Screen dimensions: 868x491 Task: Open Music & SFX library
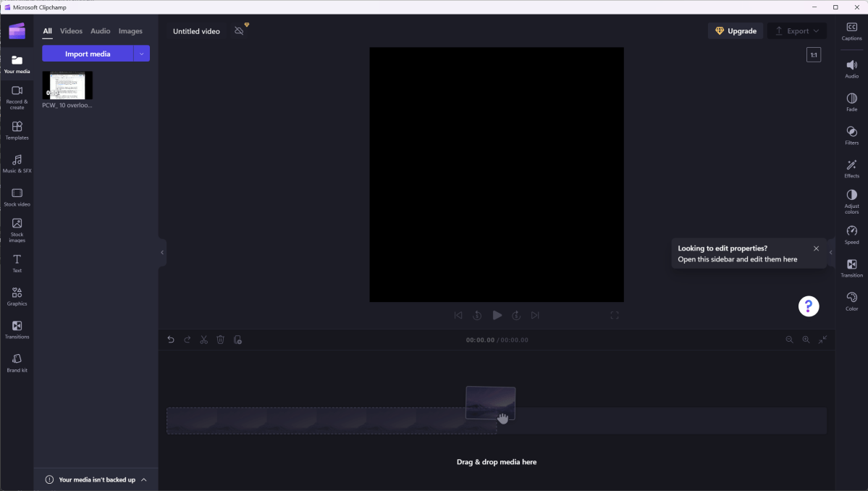(x=17, y=164)
